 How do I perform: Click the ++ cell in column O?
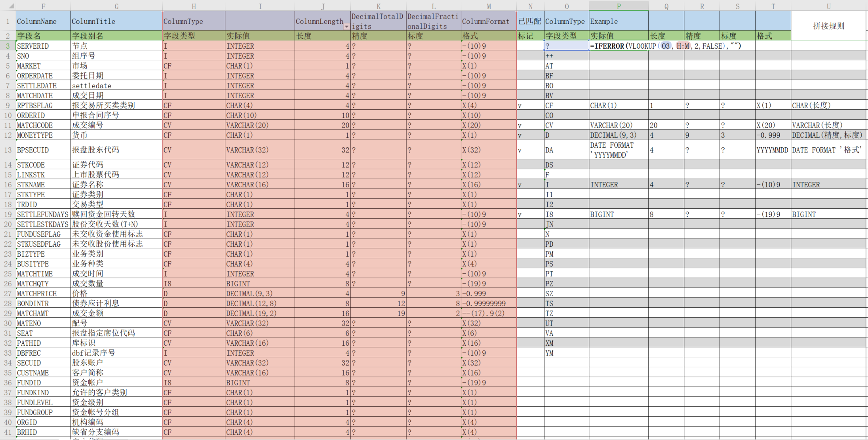[567, 56]
